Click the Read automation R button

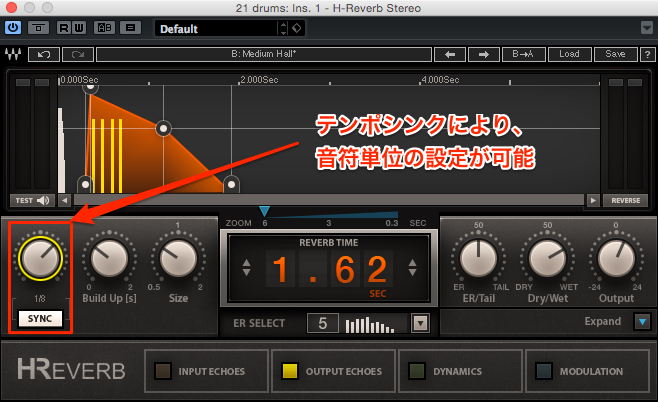[x=64, y=28]
